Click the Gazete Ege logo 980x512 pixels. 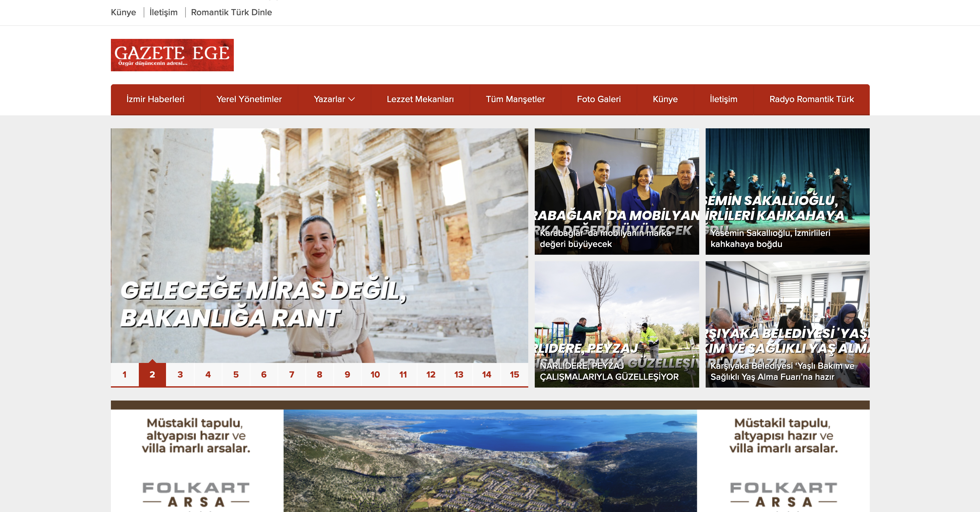[x=172, y=55]
